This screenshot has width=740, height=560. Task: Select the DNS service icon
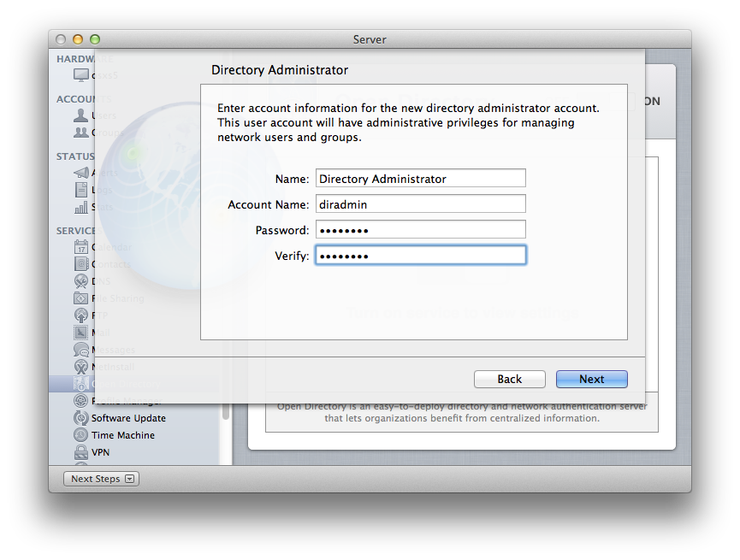(81, 281)
